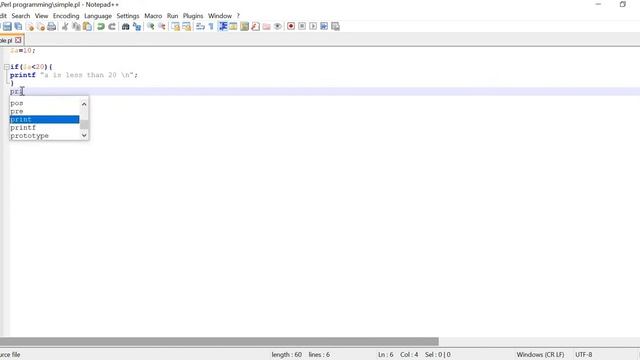The width and height of the screenshot is (640, 360).
Task: Click the editor's horizontal scrollbar thumb
Action: 219,341
